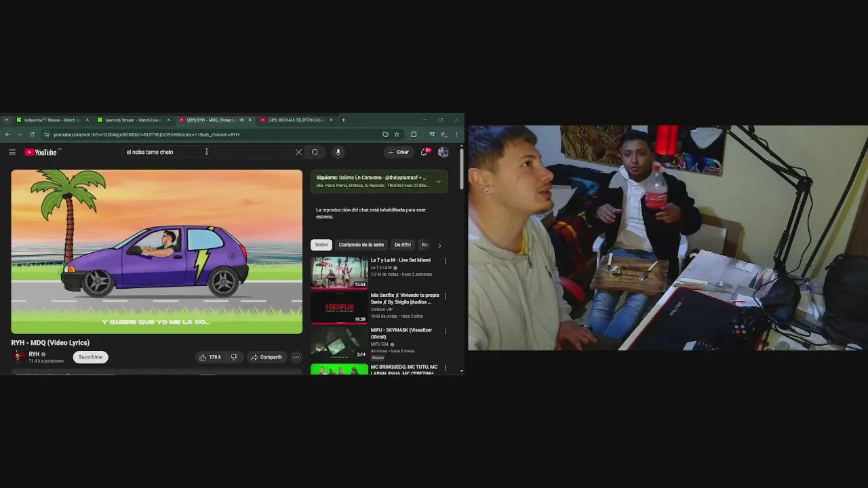Open La T y La M - Live Set Miami title
868x488 pixels.
coord(400,260)
